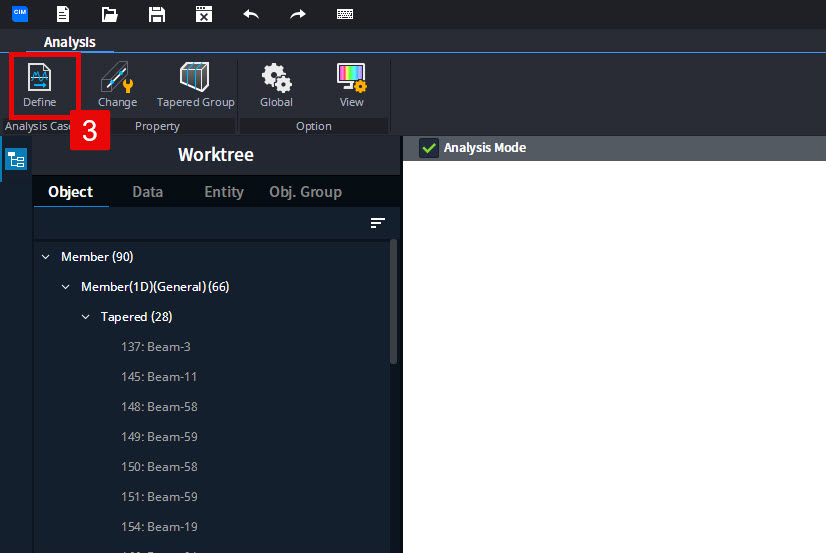Switch to the Data tab

148,192
